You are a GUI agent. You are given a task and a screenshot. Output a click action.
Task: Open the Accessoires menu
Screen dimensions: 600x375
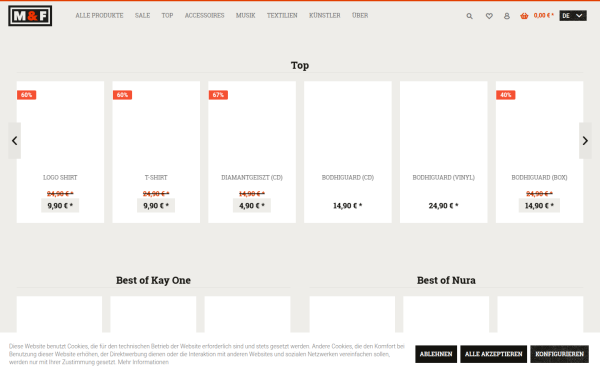[204, 16]
